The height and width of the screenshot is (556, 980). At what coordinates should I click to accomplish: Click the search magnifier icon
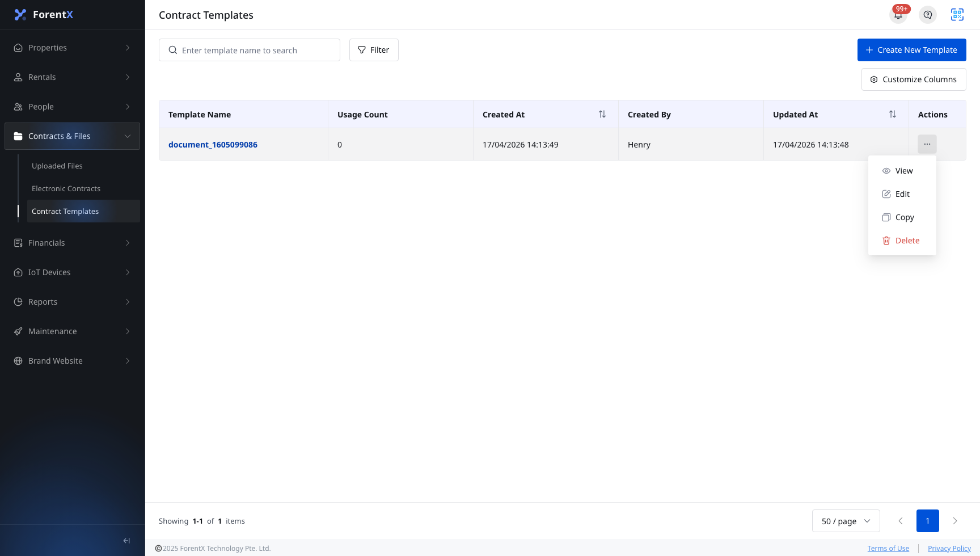coord(173,50)
